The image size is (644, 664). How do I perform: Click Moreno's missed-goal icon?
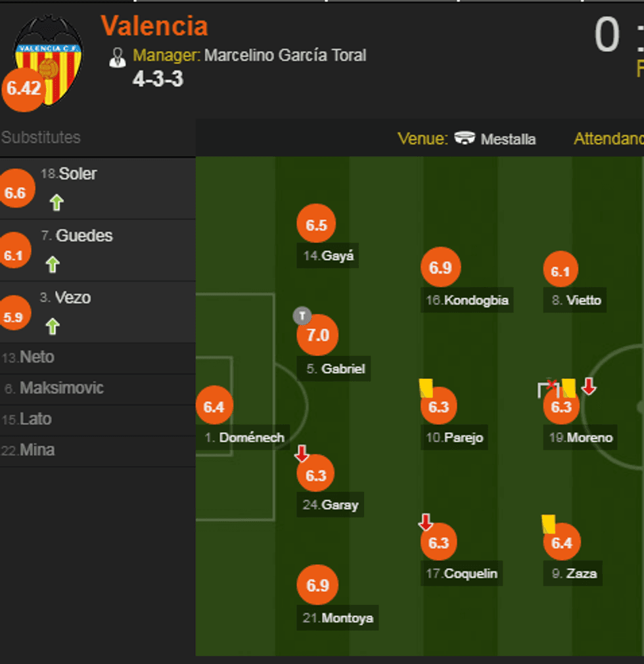pos(547,388)
